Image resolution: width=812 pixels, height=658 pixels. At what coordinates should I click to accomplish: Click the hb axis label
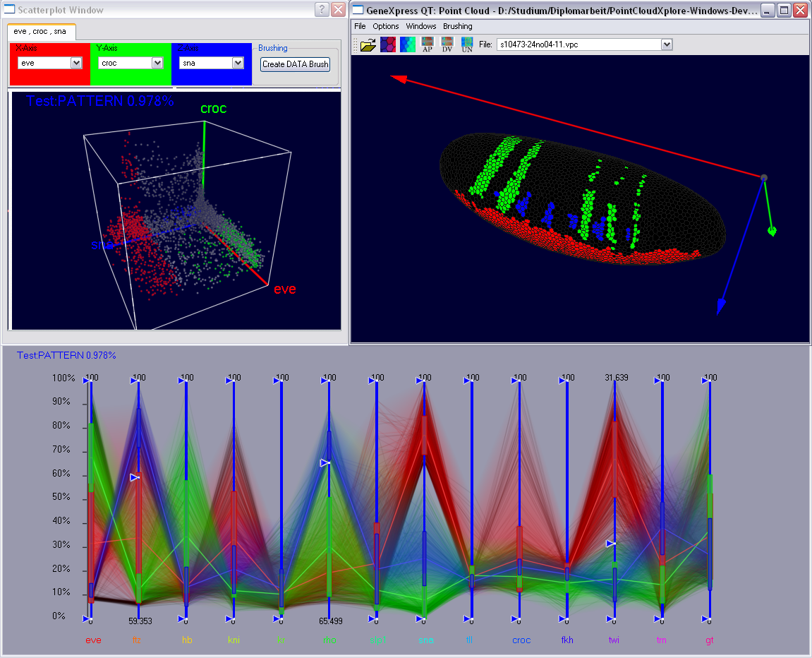187,640
